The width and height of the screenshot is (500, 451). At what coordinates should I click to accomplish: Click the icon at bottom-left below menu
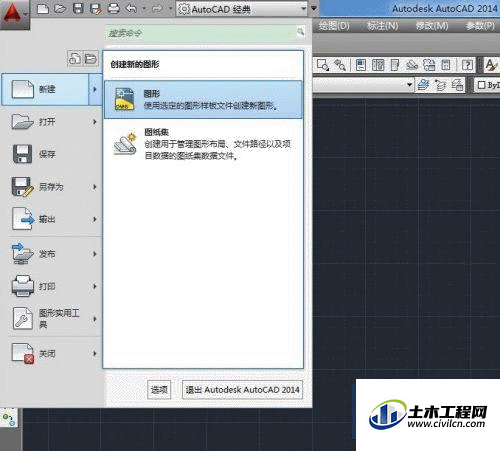(x=9, y=418)
